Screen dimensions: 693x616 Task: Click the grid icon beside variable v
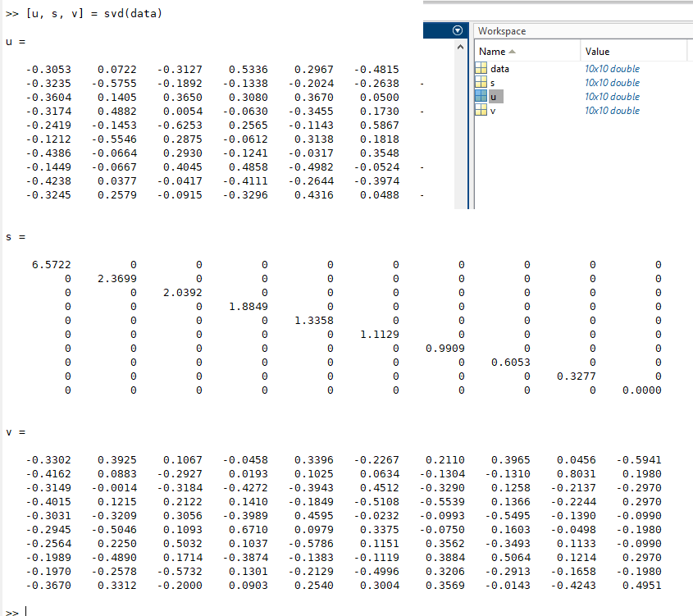click(481, 110)
